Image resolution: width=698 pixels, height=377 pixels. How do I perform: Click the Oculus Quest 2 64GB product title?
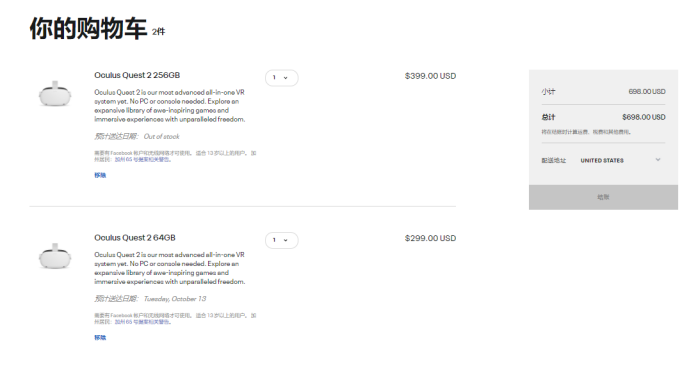coord(135,238)
